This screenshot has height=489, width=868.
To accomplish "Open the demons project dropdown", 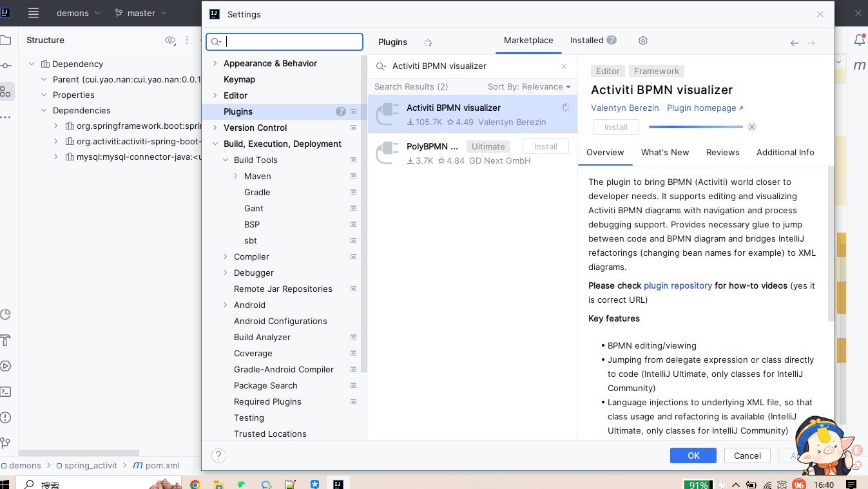I will [78, 13].
